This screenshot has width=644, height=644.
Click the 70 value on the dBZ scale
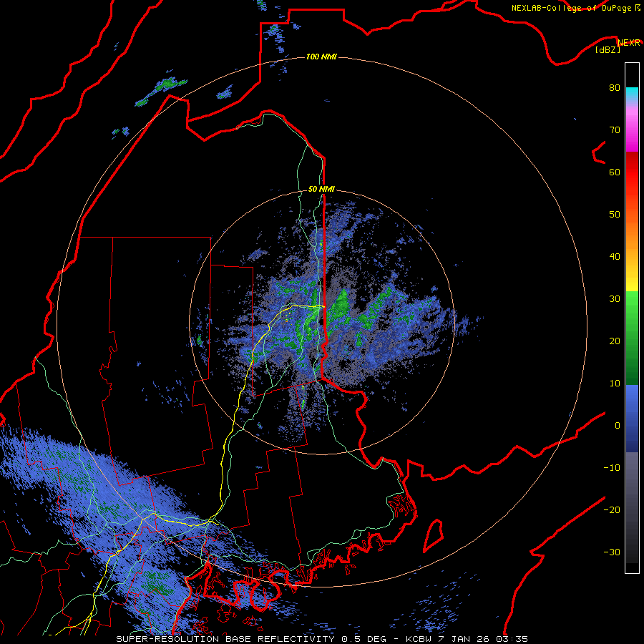click(x=615, y=130)
